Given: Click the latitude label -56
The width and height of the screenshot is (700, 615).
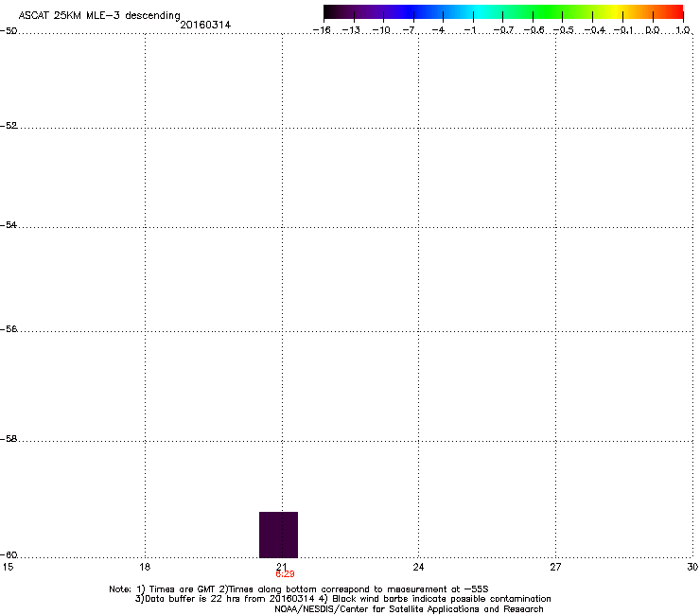Looking at the screenshot, I should click(x=9, y=329).
